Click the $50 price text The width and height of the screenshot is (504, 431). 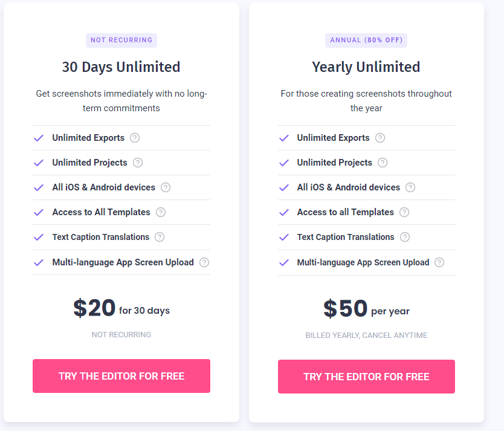(346, 309)
